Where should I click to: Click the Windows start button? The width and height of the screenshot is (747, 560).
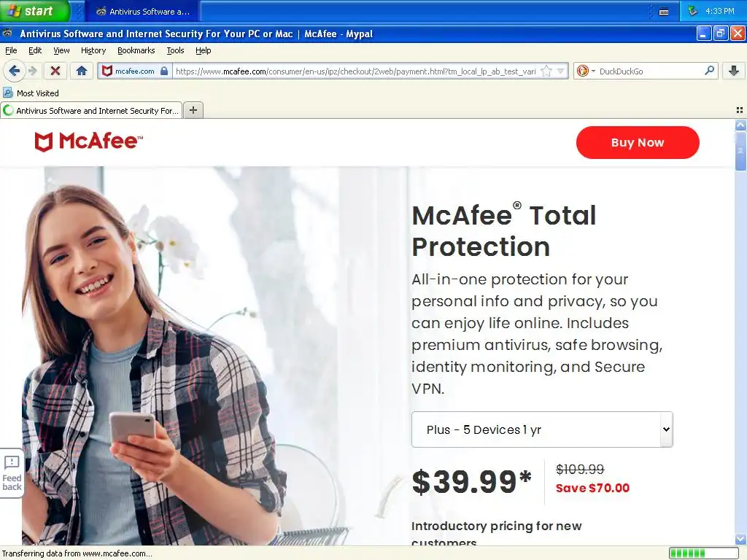(35, 11)
